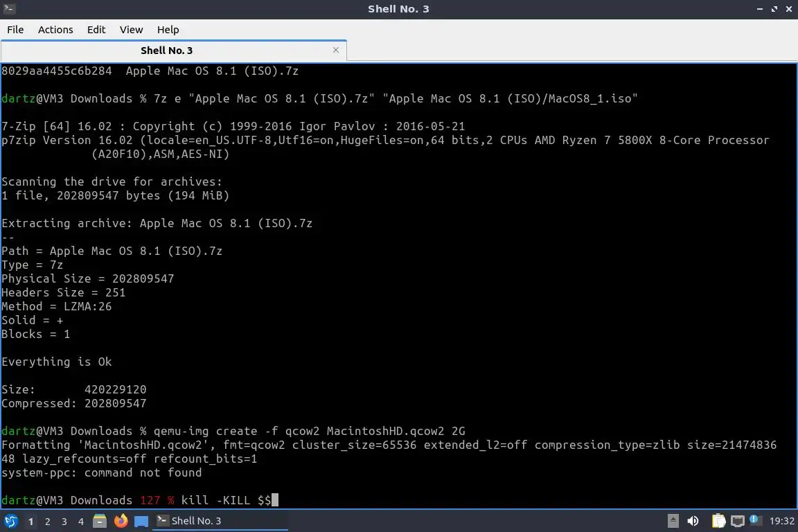Viewport: 798px width, 532px height.
Task: Open the Help menu
Action: [168, 30]
